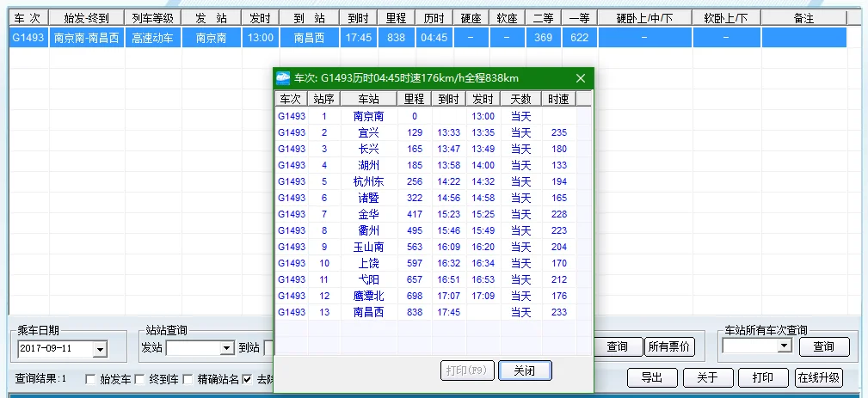
Task: Open the 关于 about button
Action: [707, 378]
